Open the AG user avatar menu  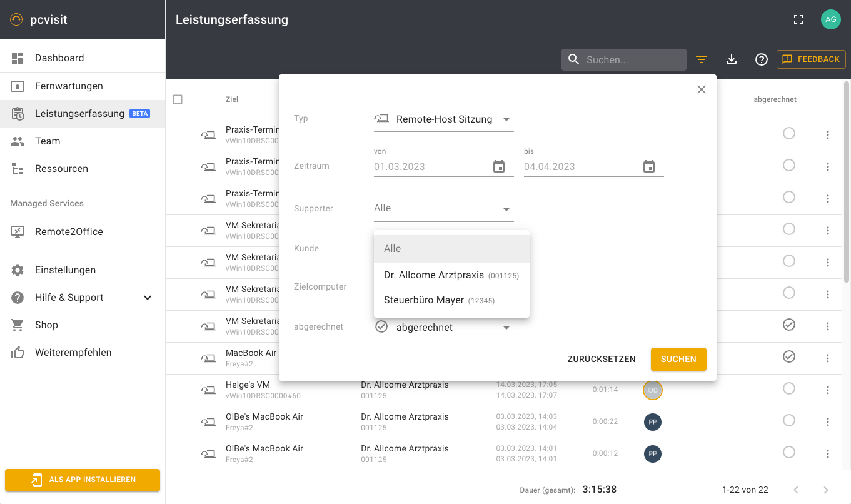(830, 19)
